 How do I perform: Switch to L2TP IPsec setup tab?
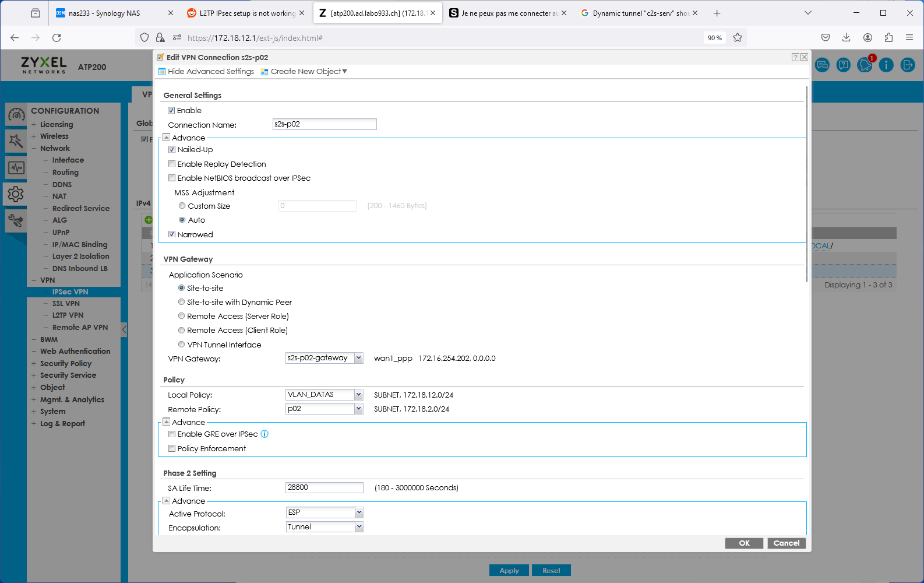click(246, 13)
